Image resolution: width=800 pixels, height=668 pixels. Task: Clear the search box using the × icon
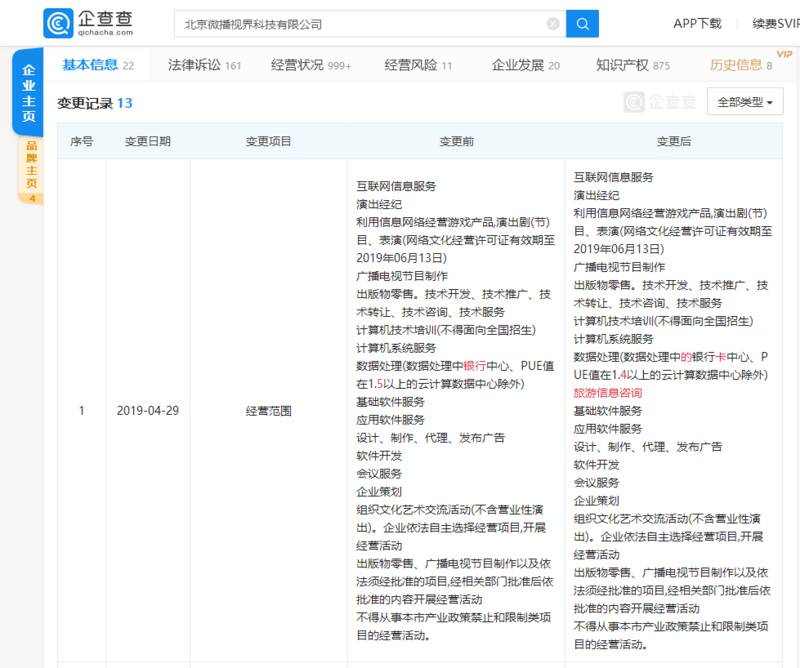[x=553, y=23]
